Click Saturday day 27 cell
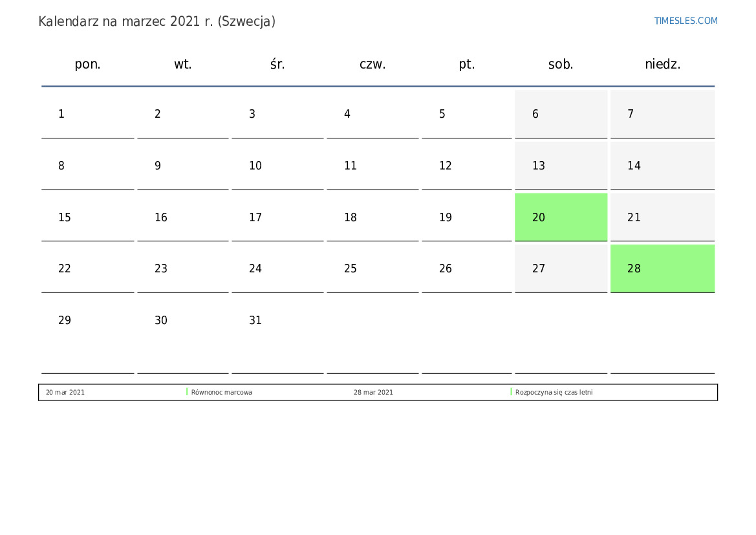Image resolution: width=756 pixels, height=535 pixels. coord(561,268)
